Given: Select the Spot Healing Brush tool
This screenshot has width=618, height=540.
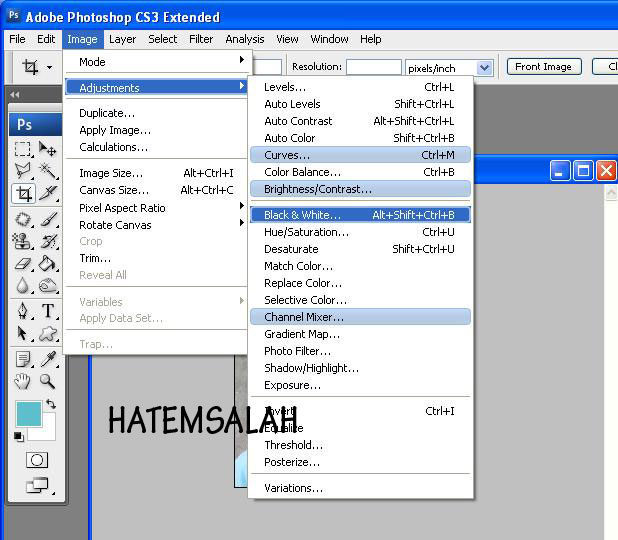Looking at the screenshot, I should tap(22, 220).
